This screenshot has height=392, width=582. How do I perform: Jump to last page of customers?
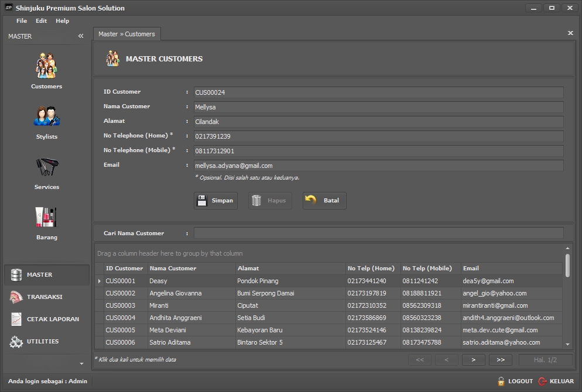tap(501, 360)
